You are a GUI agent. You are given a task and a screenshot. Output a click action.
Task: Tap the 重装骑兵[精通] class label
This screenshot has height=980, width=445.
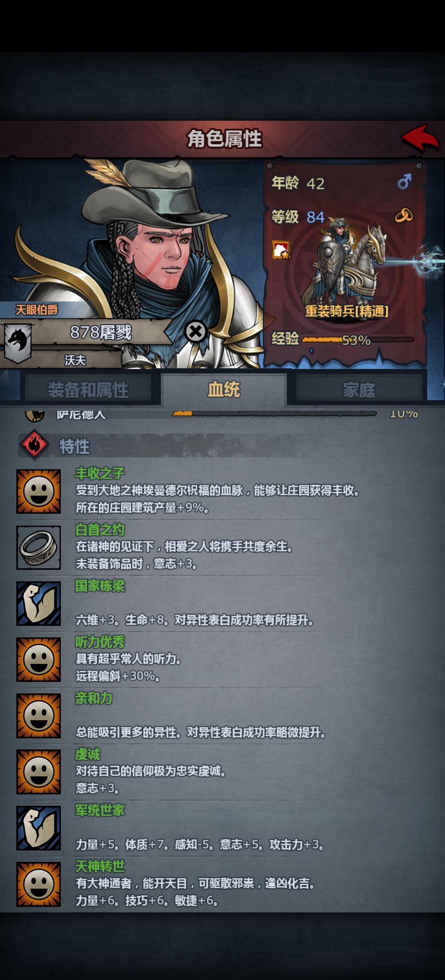coord(347,311)
